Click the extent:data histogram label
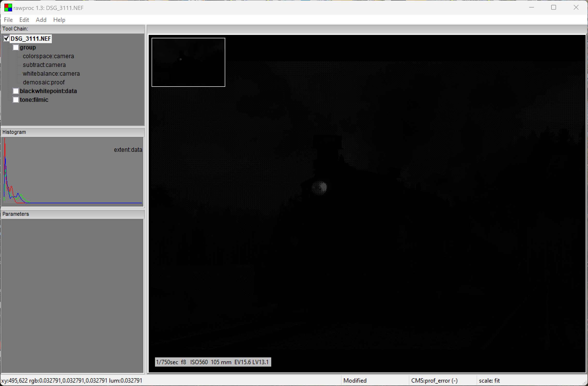The width and height of the screenshot is (588, 386). [128, 150]
